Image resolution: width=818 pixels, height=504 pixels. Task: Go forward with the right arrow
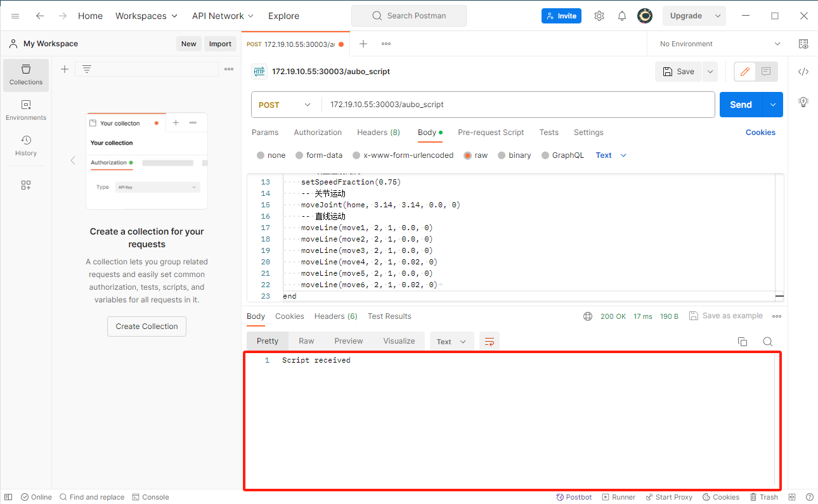point(62,16)
